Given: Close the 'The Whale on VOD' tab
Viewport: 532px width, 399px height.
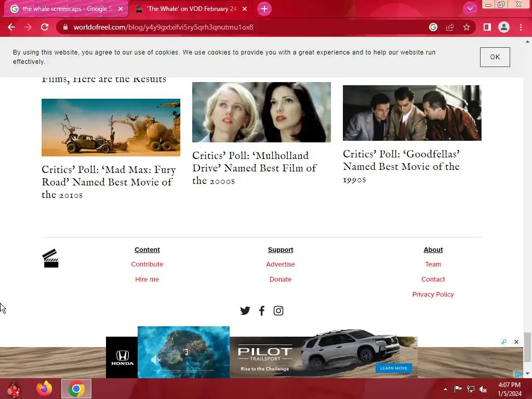Looking at the screenshot, I should coord(245,9).
